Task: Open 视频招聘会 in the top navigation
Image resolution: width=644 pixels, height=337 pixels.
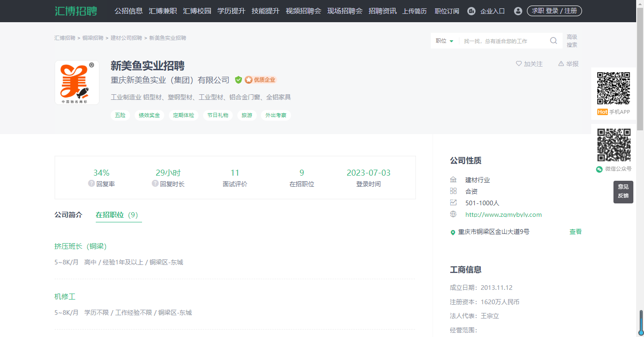Action: pos(303,11)
